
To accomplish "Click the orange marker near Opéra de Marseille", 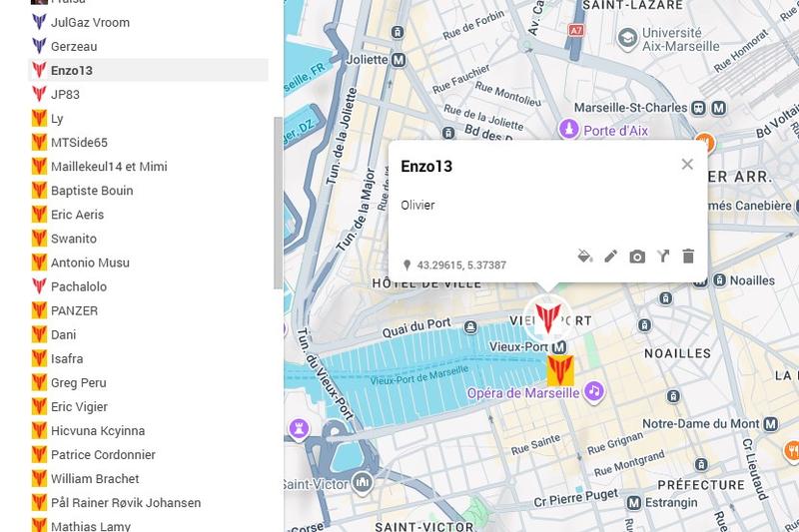I will tap(560, 370).
